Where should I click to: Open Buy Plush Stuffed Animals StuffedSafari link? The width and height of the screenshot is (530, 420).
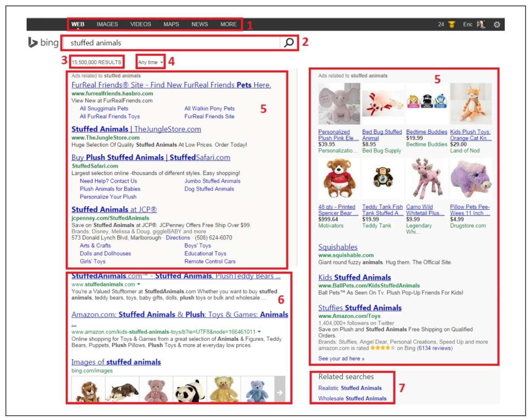tap(151, 157)
